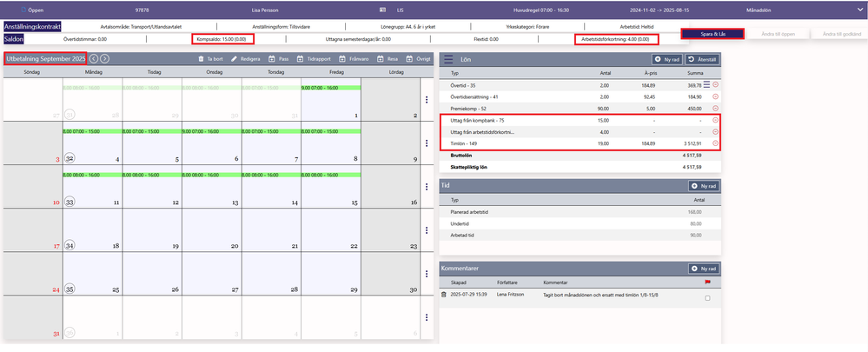Go to the previous payout month

point(94,59)
